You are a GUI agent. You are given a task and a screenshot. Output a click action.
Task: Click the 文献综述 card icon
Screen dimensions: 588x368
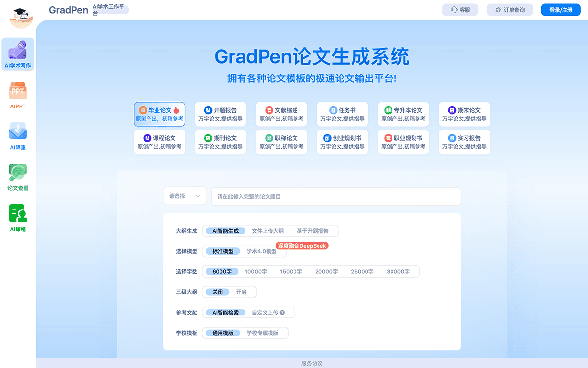coord(269,110)
